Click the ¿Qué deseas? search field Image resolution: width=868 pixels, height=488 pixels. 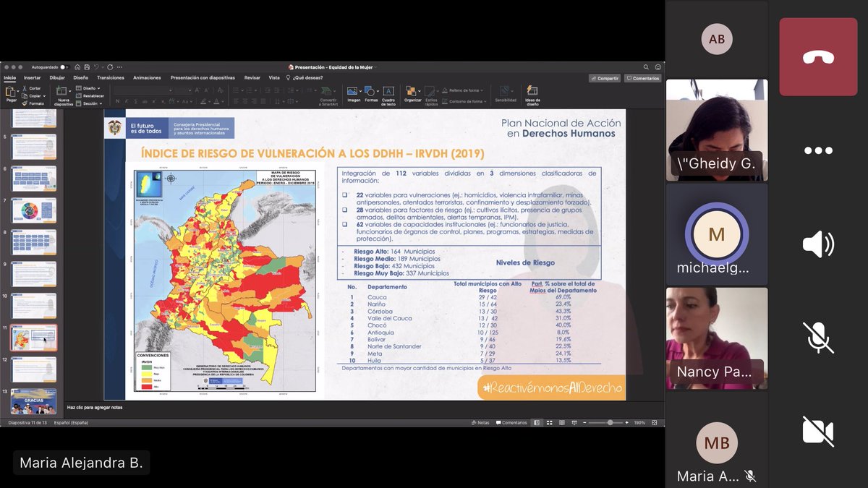coord(305,77)
